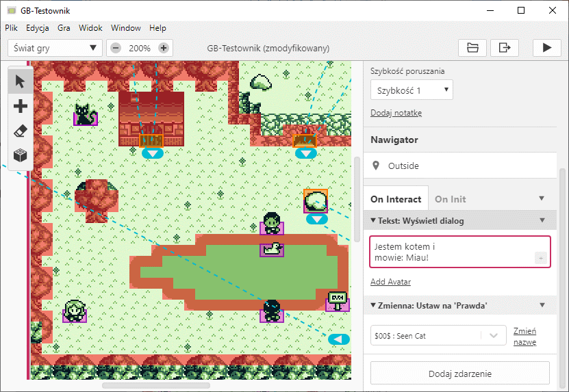Click the red house building on map
Viewport: 569px width, 392px height.
[x=151, y=118]
